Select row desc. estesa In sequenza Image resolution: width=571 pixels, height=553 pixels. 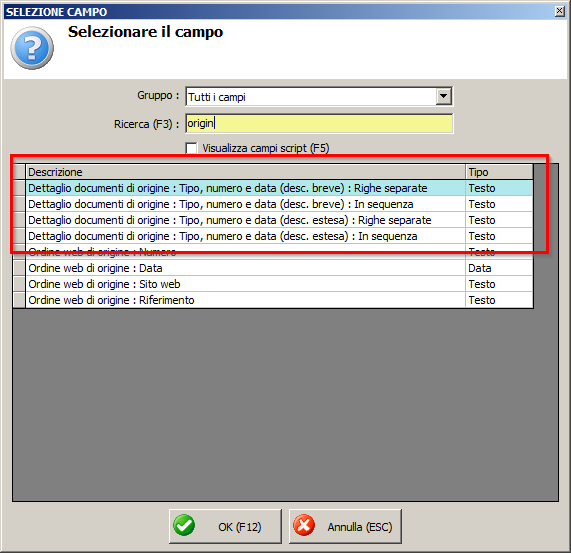279,236
